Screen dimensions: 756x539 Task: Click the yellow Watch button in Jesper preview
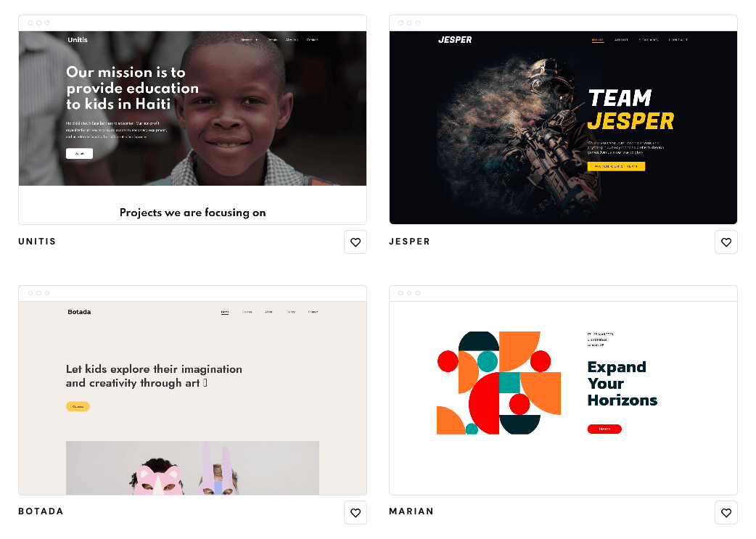coord(616,166)
